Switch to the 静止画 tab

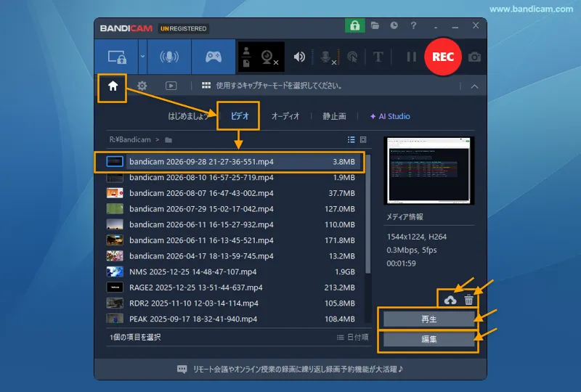click(334, 116)
